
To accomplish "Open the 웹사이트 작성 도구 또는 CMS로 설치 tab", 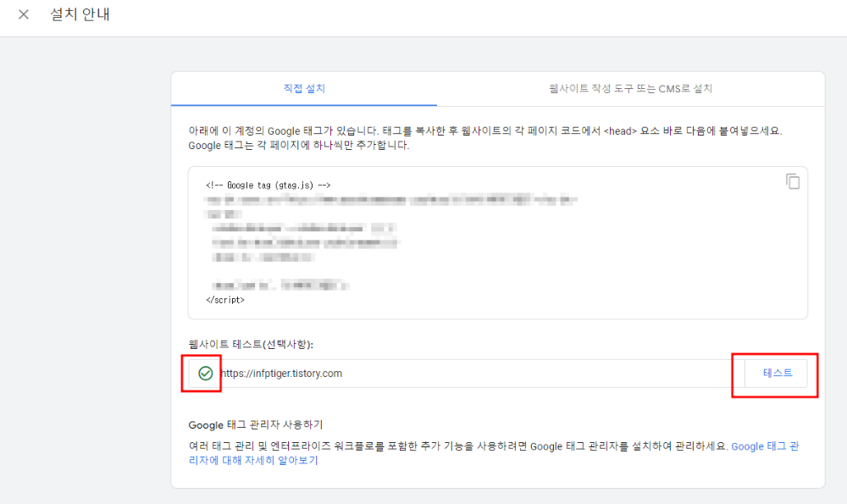I will (x=630, y=89).
